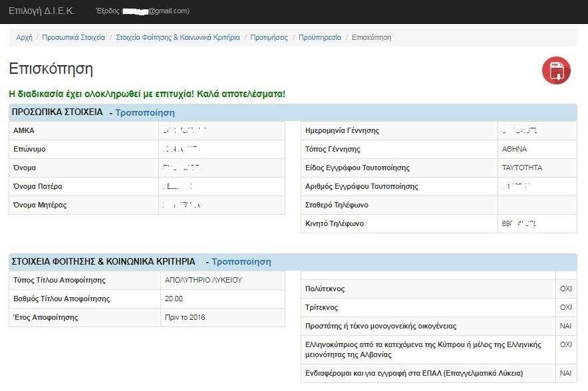Select the Κινητό Τηλέφωνο label
Viewport: 588px width, 391px height.
334,224
